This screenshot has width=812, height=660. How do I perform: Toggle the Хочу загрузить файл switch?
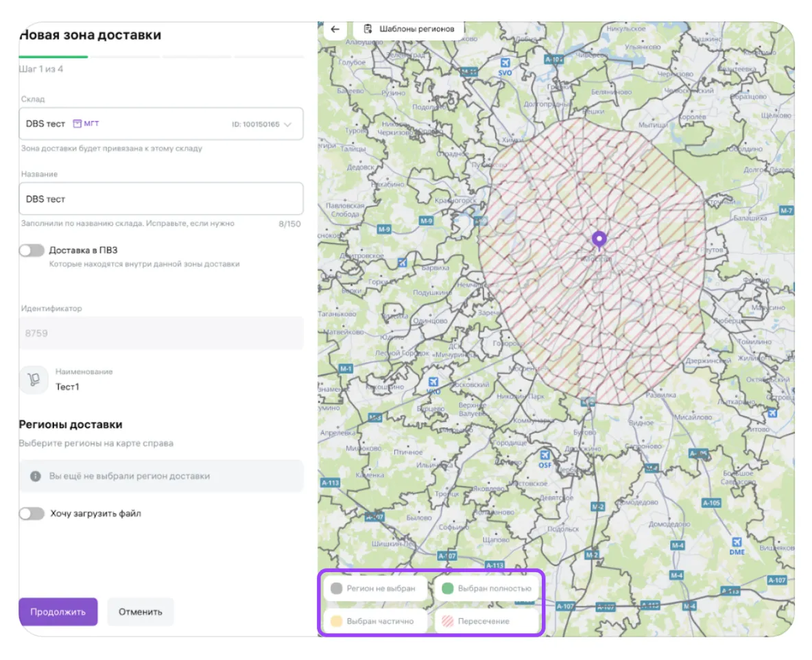32,513
